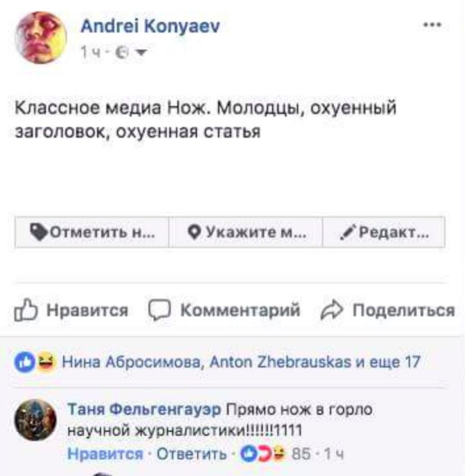
Task: Click the location pin icon in Укажите м...
Action: tap(194, 232)
